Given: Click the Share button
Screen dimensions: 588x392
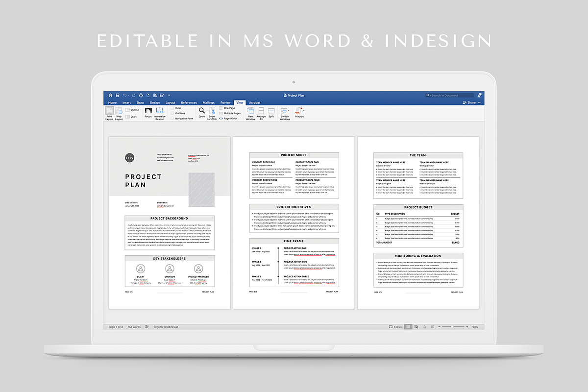Looking at the screenshot, I should [x=469, y=102].
